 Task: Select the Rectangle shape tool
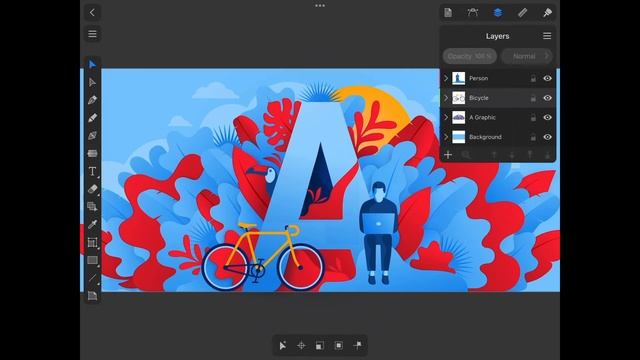(92, 260)
